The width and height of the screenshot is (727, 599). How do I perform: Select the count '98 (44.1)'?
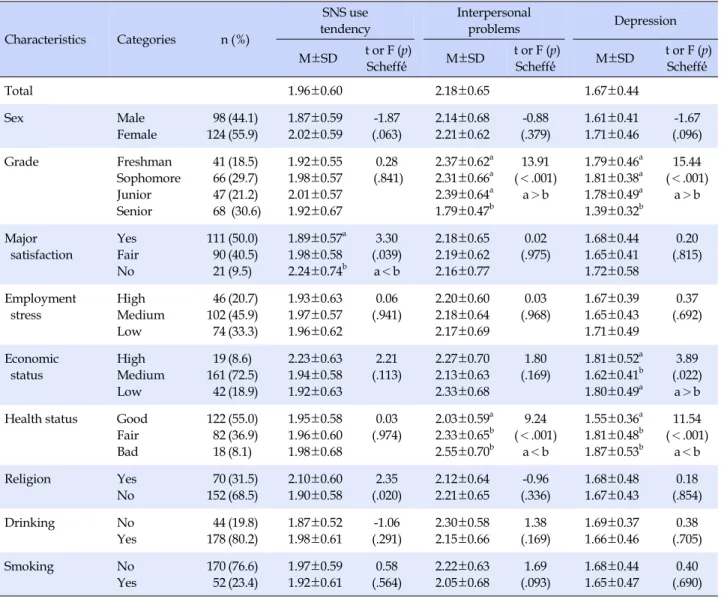tap(235, 118)
